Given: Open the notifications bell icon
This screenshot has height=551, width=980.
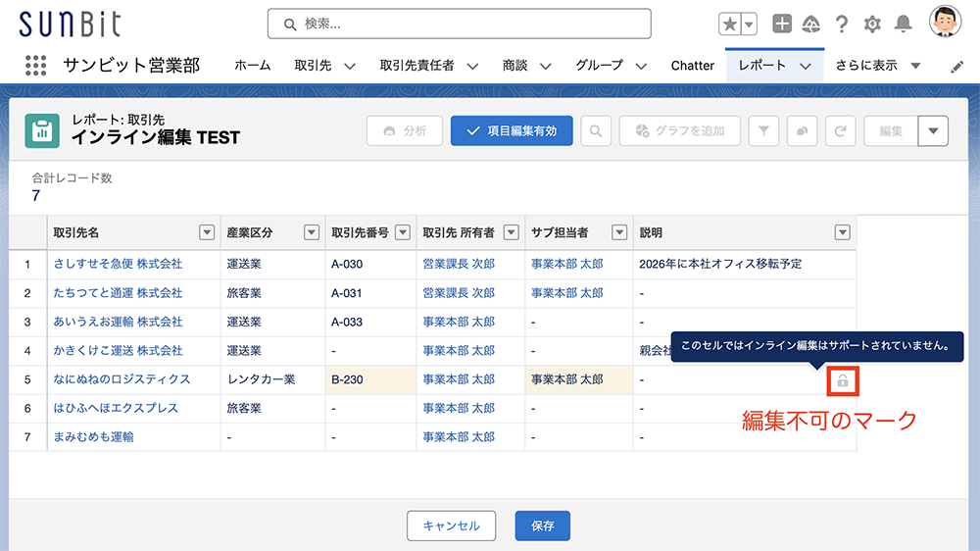Looking at the screenshot, I should (x=903, y=25).
